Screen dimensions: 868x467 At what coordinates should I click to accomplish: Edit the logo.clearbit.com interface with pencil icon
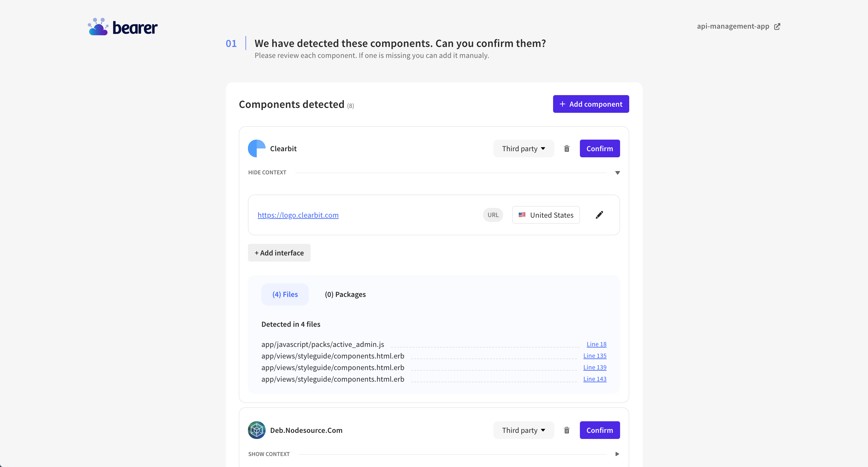pos(599,215)
